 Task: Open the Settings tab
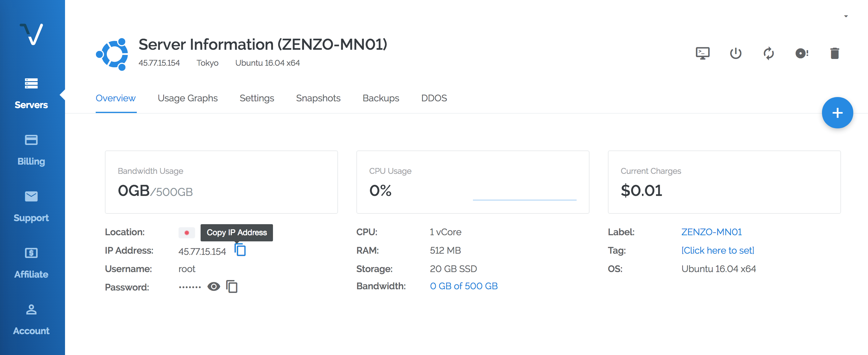pos(257,98)
